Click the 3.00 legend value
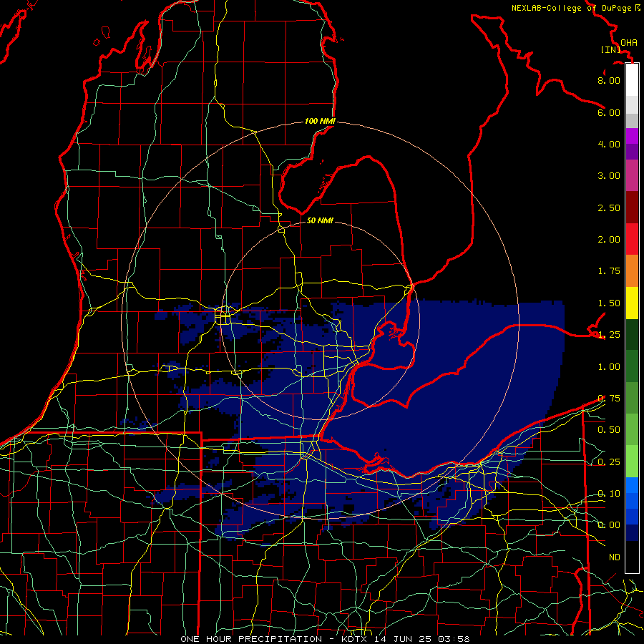Screen dimensions: 644x644 pos(609,176)
